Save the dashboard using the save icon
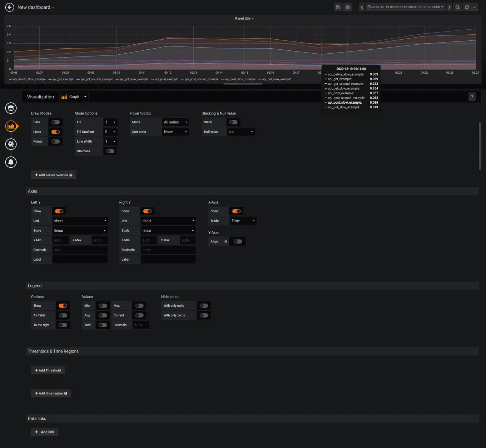 [337, 7]
